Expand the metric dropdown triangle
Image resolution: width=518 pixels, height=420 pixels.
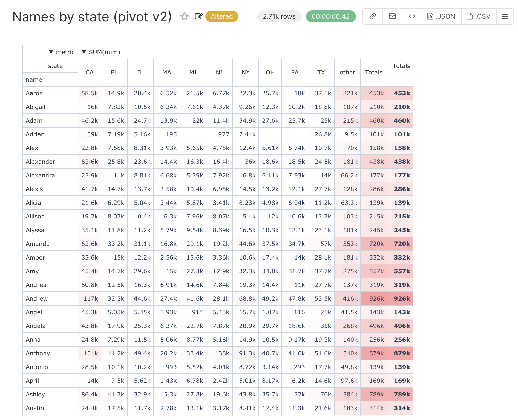pyautogui.click(x=51, y=52)
